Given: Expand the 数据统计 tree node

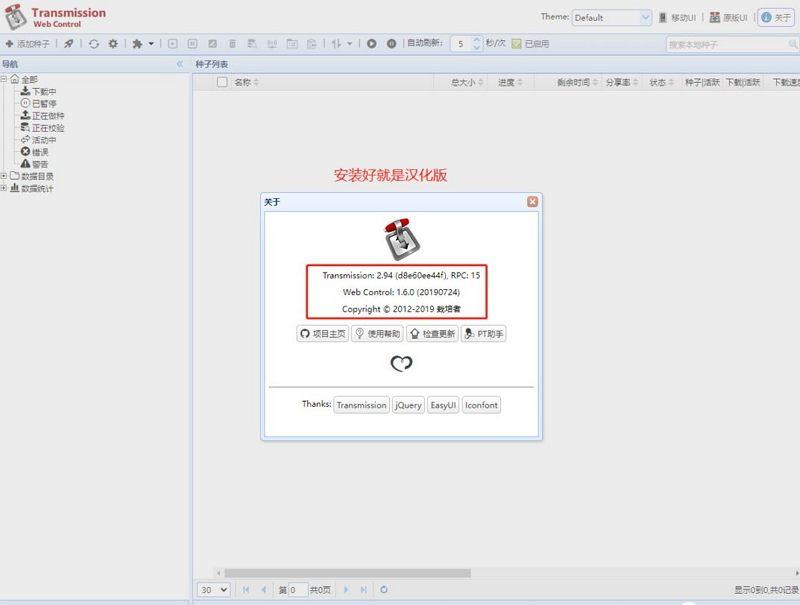Looking at the screenshot, I should [x=4, y=188].
